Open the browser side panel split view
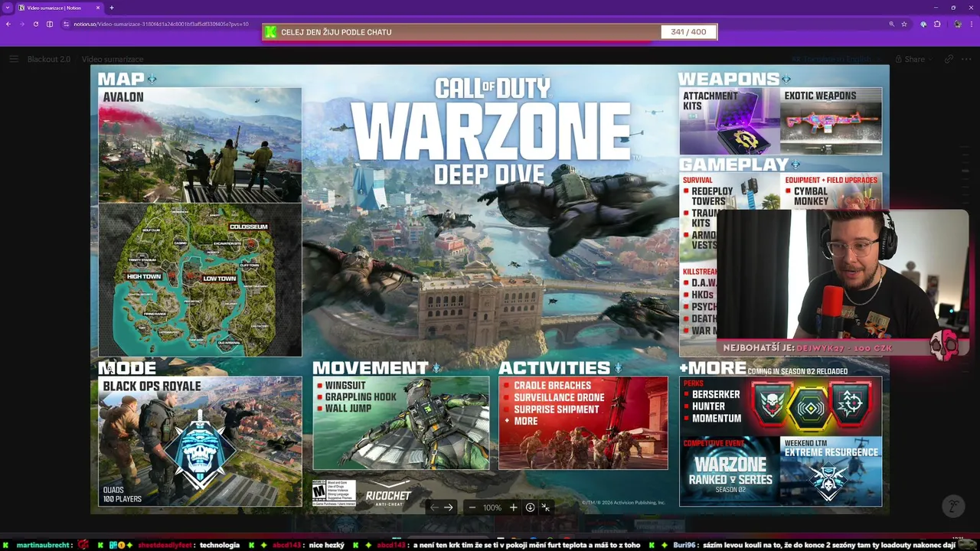The image size is (980, 551). [50, 24]
